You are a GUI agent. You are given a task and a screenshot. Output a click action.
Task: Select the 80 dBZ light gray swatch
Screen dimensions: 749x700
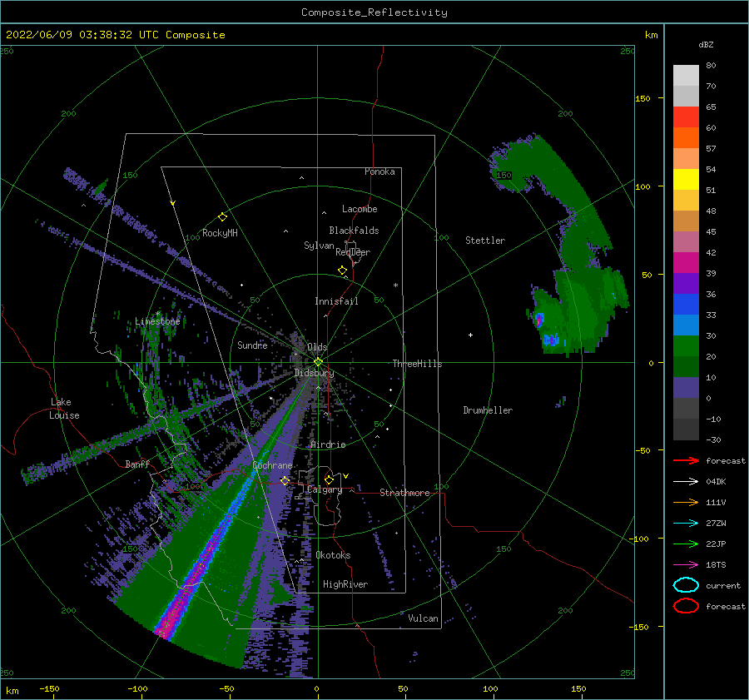click(686, 75)
